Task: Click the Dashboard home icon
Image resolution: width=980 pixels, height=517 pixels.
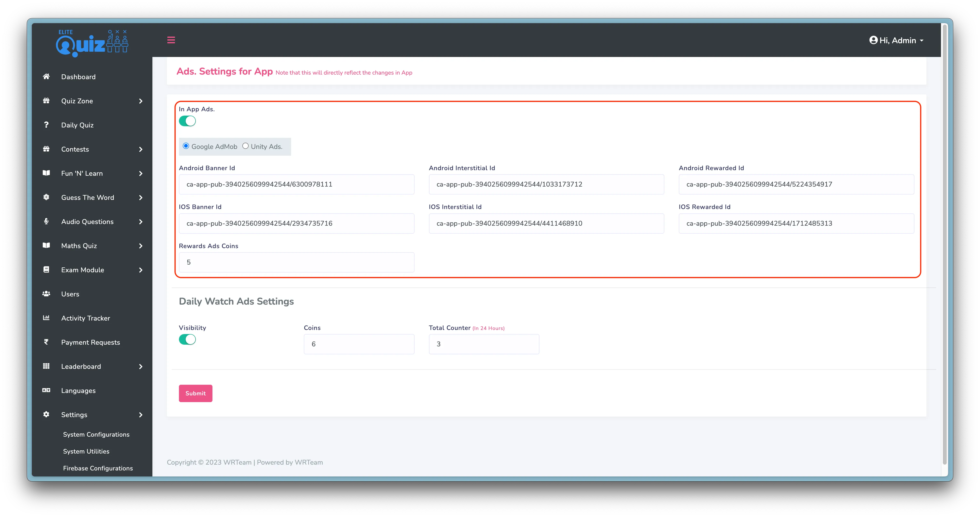Action: tap(46, 77)
